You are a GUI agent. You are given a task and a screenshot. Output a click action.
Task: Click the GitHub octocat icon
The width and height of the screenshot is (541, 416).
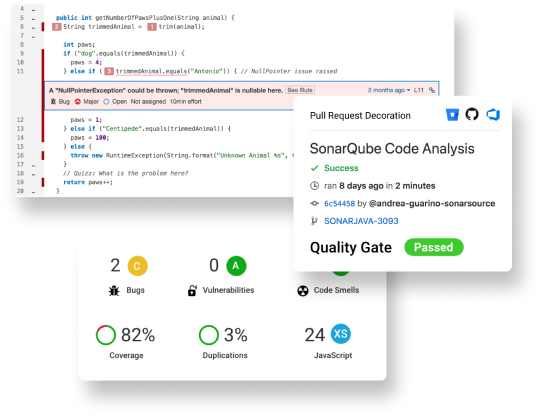[x=472, y=114]
